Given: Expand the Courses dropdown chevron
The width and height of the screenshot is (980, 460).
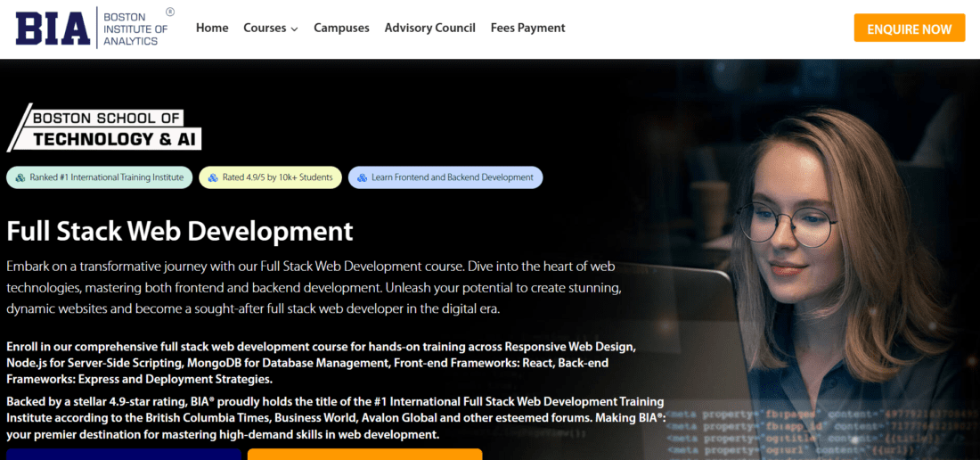Looking at the screenshot, I should (x=294, y=29).
